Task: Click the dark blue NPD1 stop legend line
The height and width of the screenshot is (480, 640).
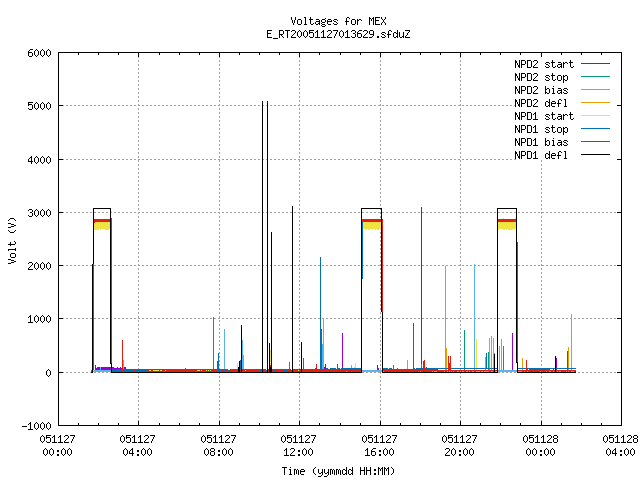Action: tap(595, 129)
